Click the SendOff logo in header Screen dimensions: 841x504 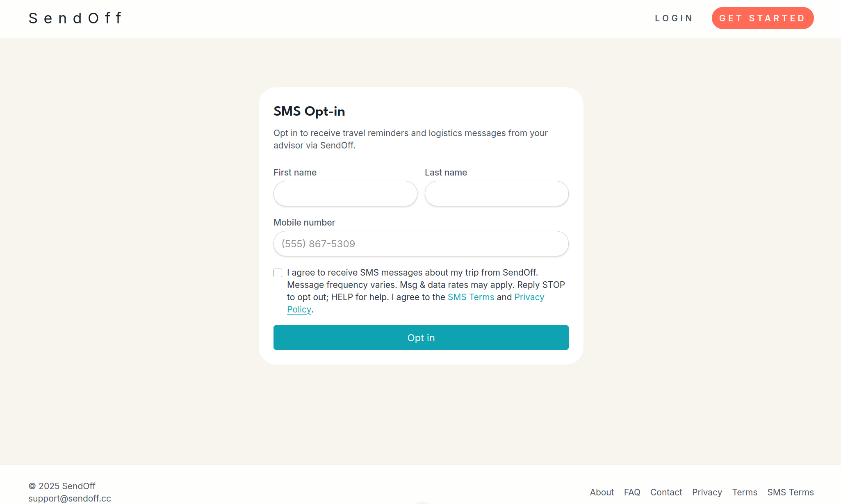[75, 18]
